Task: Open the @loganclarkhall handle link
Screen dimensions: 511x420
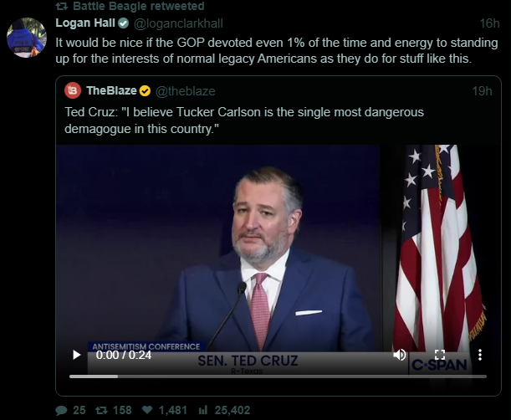Action: 178,23
